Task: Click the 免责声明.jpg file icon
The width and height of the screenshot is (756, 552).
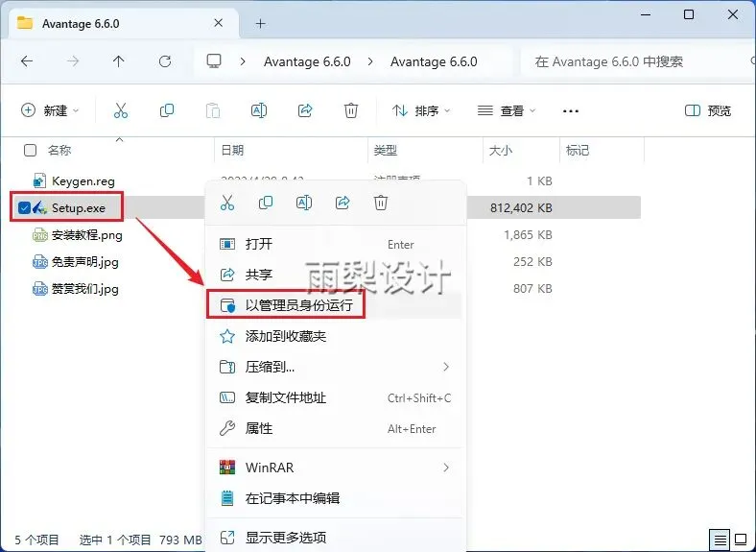Action: coord(39,262)
